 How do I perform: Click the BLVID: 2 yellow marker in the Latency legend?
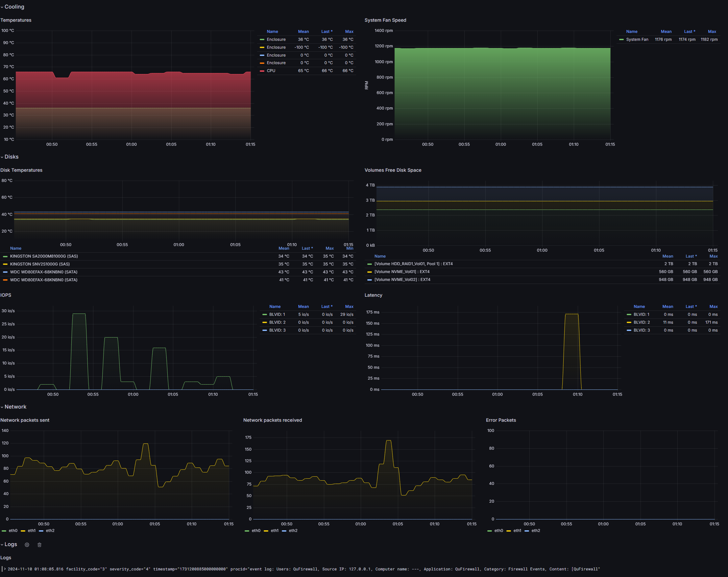coord(629,322)
